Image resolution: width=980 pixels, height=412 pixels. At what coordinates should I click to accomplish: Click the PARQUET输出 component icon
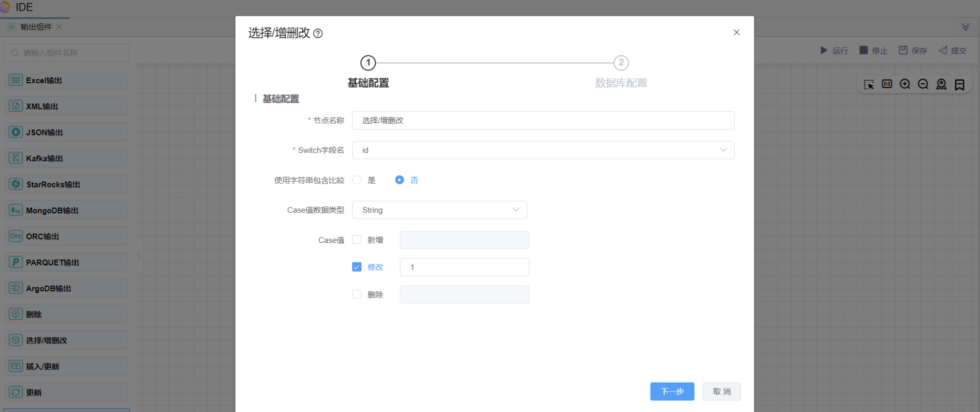tap(16, 262)
